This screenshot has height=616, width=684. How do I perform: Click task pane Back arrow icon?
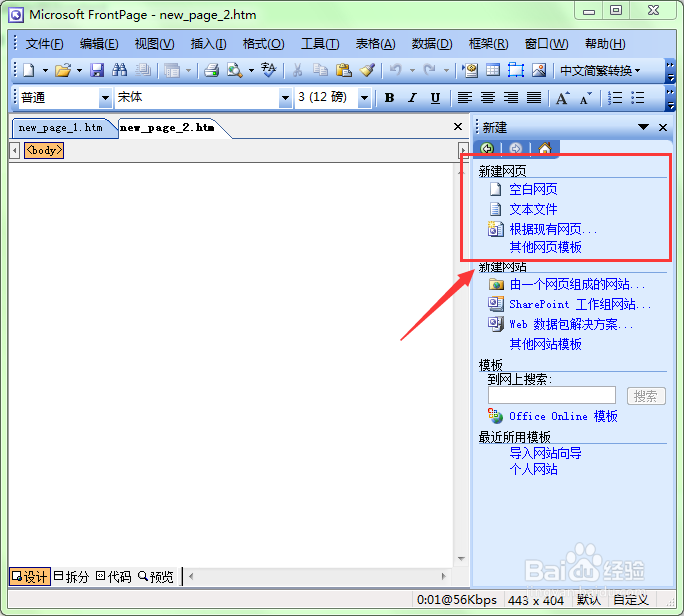487,149
